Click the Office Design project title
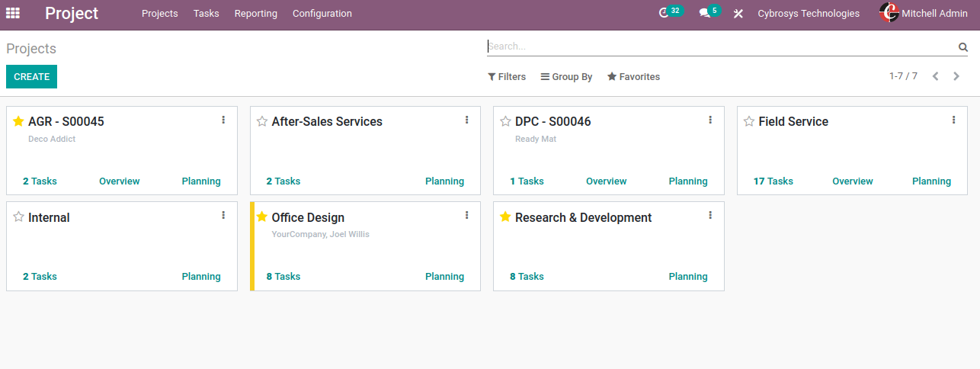The height and width of the screenshot is (369, 980). coord(308,217)
